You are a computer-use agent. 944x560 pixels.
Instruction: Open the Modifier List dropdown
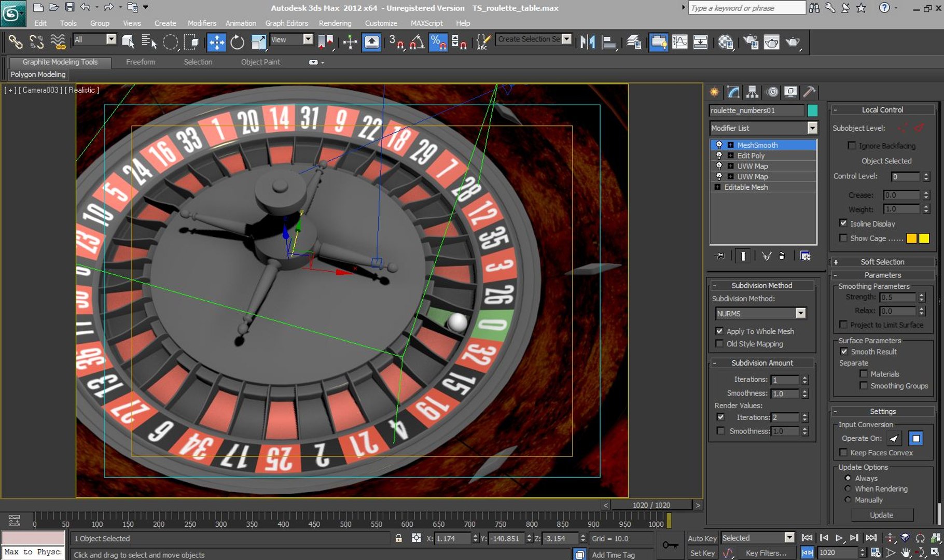812,128
